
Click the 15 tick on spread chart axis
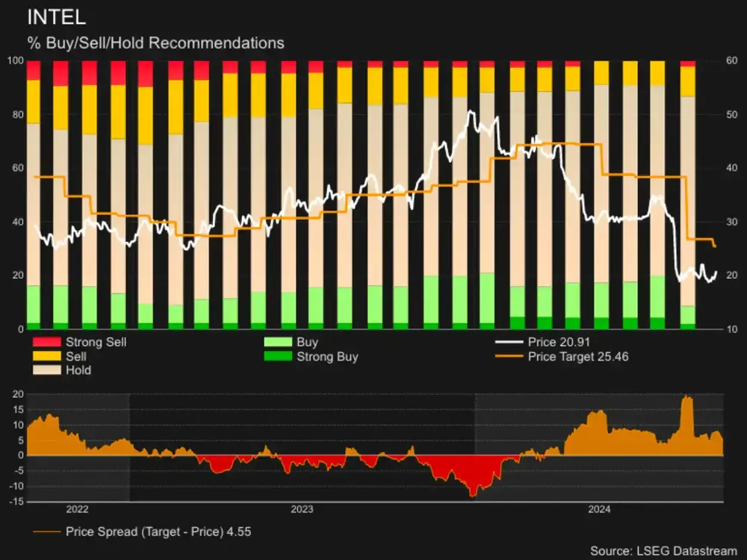[18, 409]
